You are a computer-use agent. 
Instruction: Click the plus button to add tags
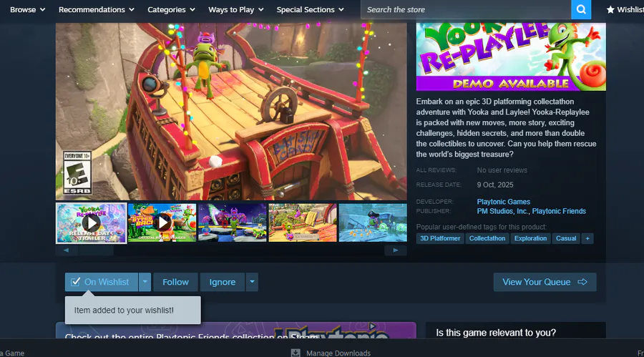pyautogui.click(x=587, y=238)
